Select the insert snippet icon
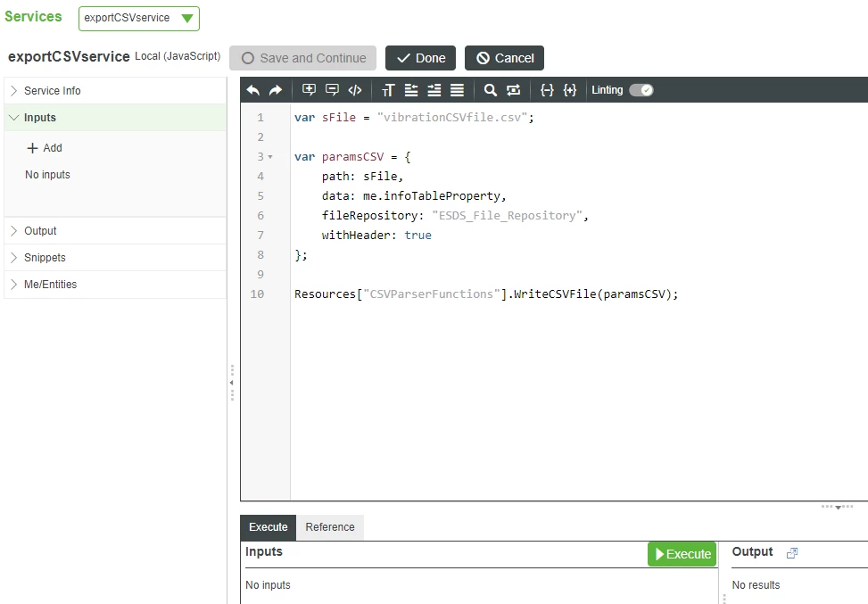868x604 pixels. click(308, 89)
